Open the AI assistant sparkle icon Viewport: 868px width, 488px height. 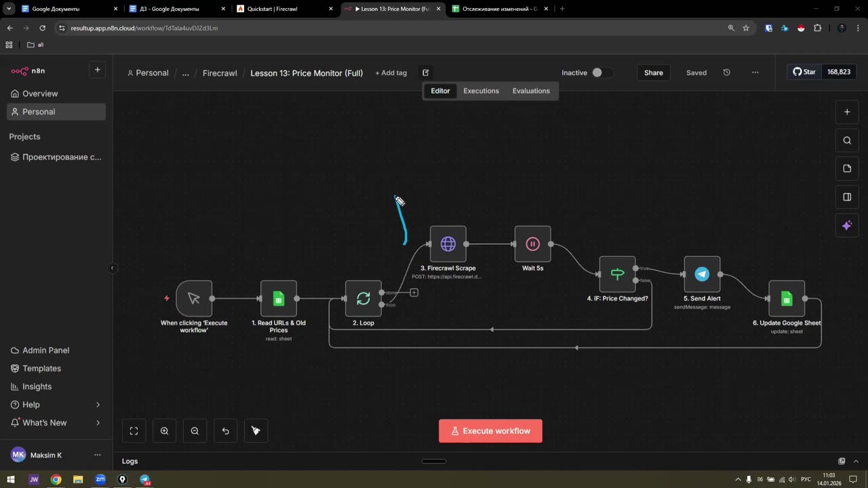[847, 226]
